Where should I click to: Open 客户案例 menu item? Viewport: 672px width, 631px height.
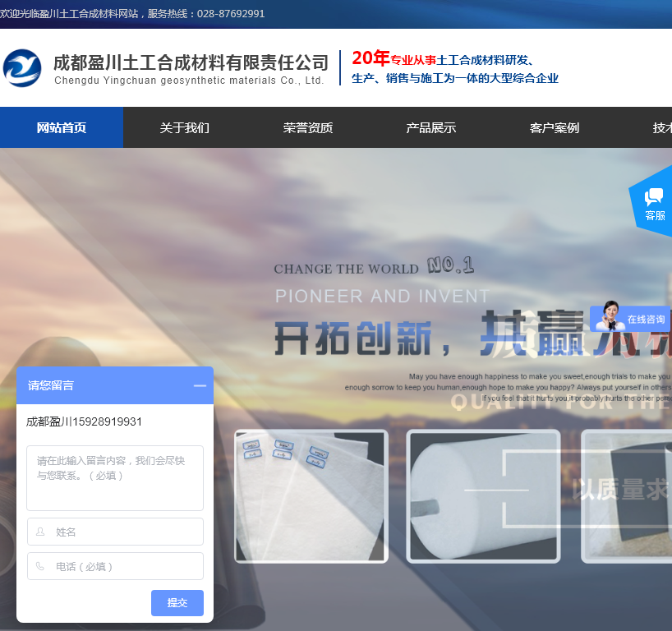[555, 127]
